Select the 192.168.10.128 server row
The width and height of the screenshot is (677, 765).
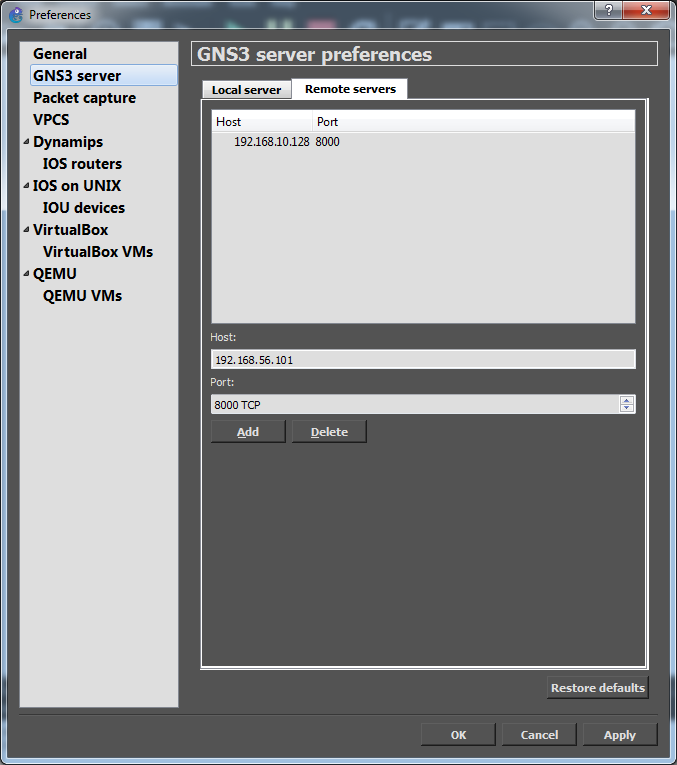coord(423,141)
